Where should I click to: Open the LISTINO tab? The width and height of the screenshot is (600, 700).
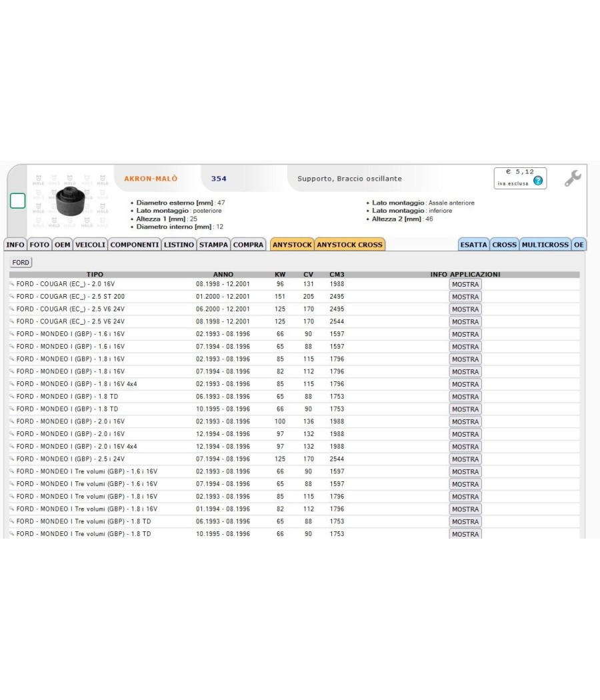(179, 245)
